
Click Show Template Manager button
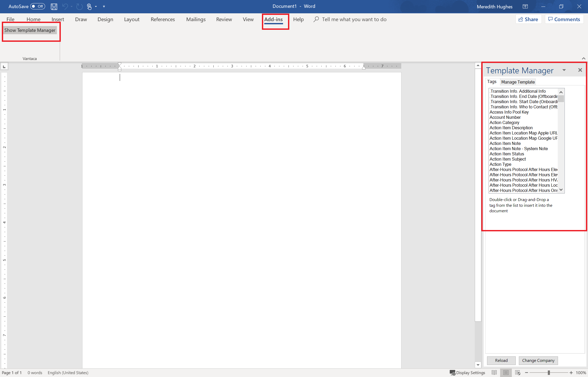click(30, 30)
